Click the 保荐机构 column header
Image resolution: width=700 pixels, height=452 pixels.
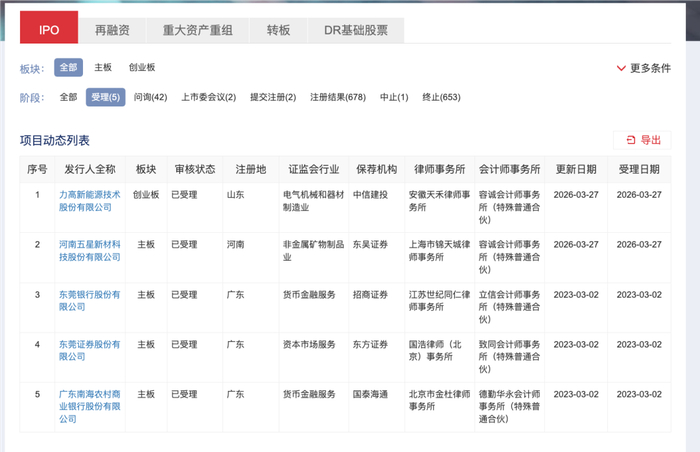tap(376, 169)
